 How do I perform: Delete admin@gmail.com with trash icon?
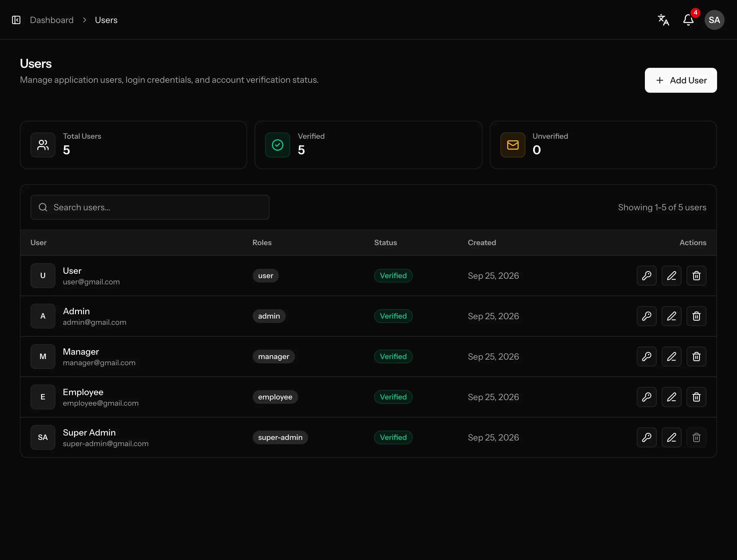[x=696, y=316]
